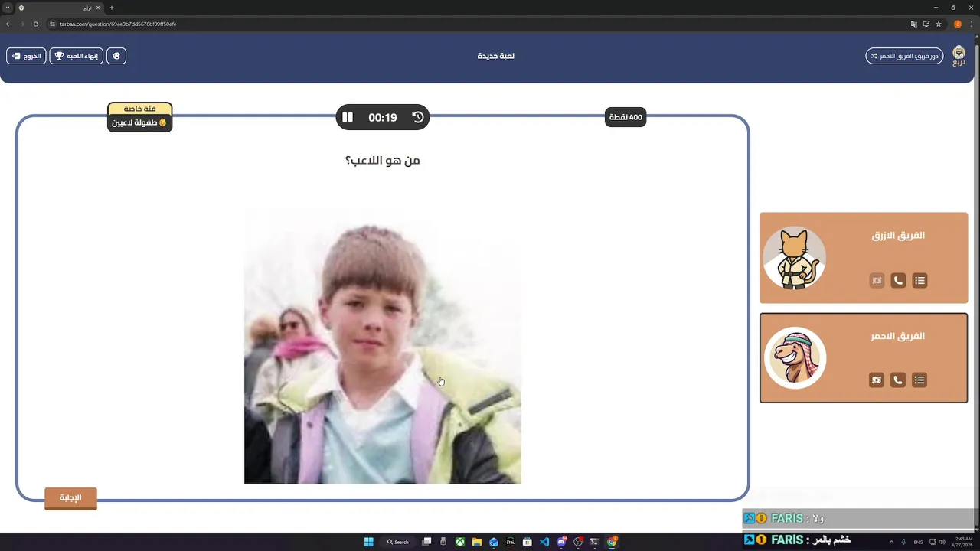Show hidden system tray icons

coord(891,542)
